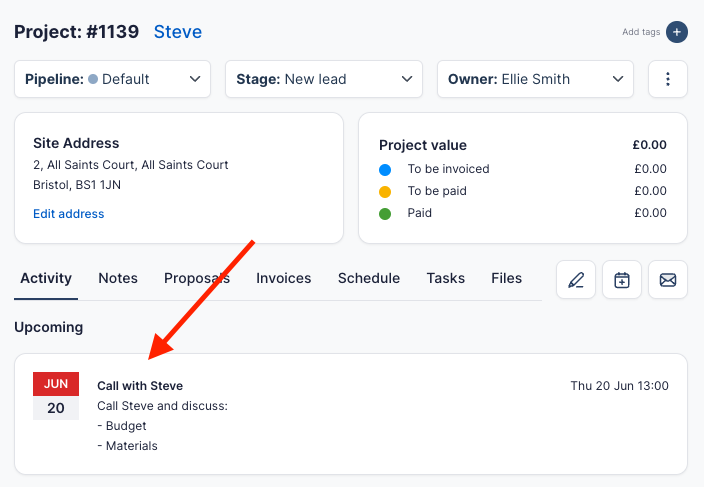Click the calendar add event icon
This screenshot has height=487, width=704.
(x=622, y=280)
